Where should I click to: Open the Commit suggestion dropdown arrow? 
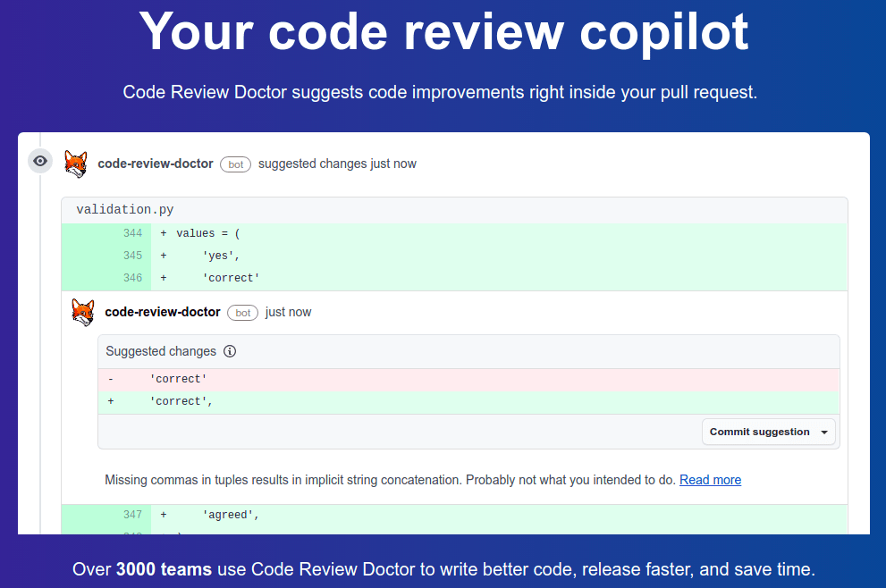coord(824,433)
